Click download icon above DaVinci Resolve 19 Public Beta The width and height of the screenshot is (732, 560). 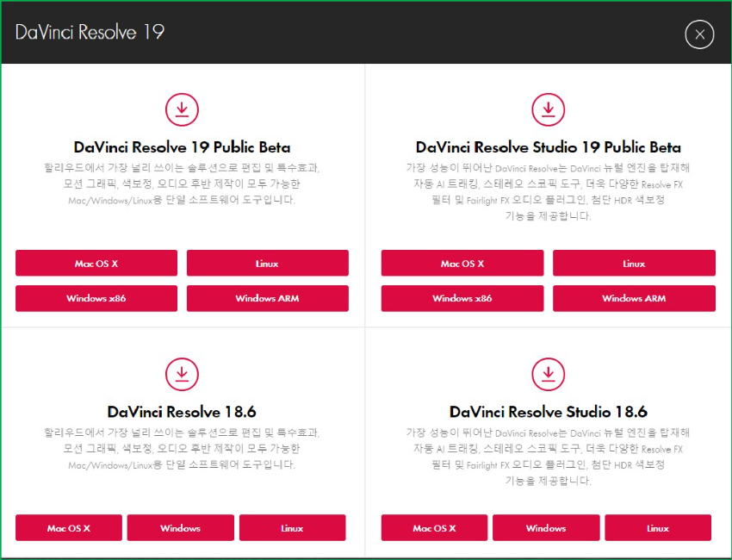[x=182, y=109]
